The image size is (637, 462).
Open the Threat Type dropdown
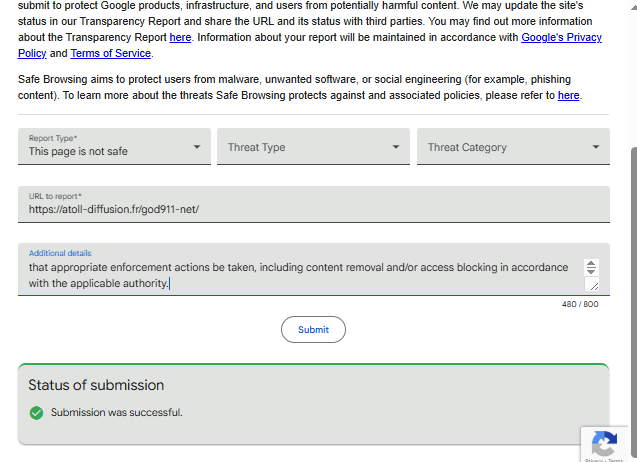[x=313, y=147]
